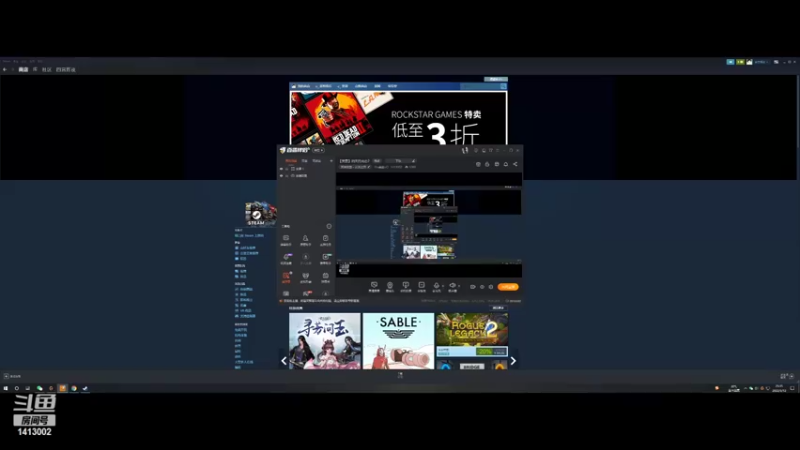The width and height of the screenshot is (800, 450).
Task: Expand the Steam account name dropdown
Action: 761,62
